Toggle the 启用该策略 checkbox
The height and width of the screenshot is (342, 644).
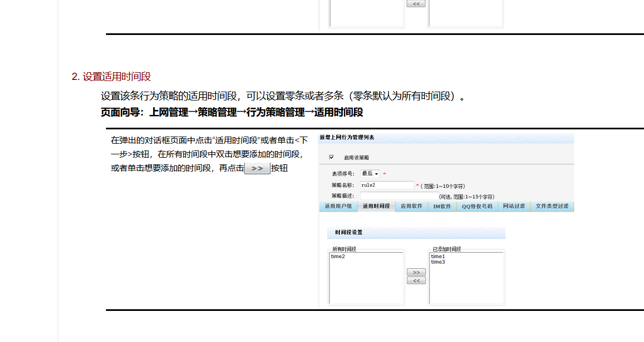(332, 158)
